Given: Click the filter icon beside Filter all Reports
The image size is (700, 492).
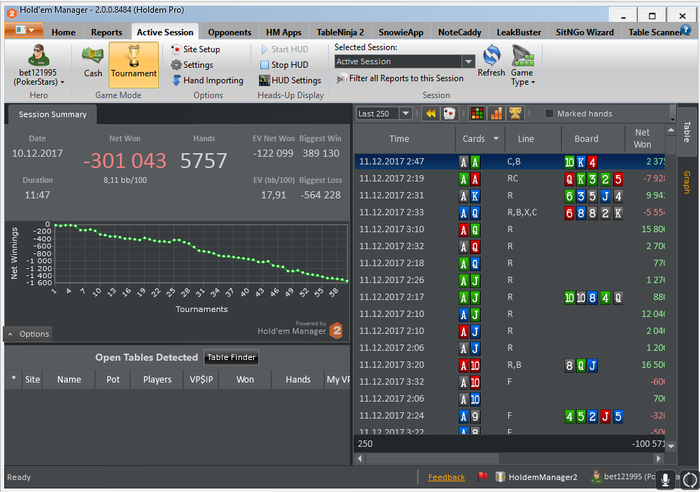Looking at the screenshot, I should pos(341,79).
